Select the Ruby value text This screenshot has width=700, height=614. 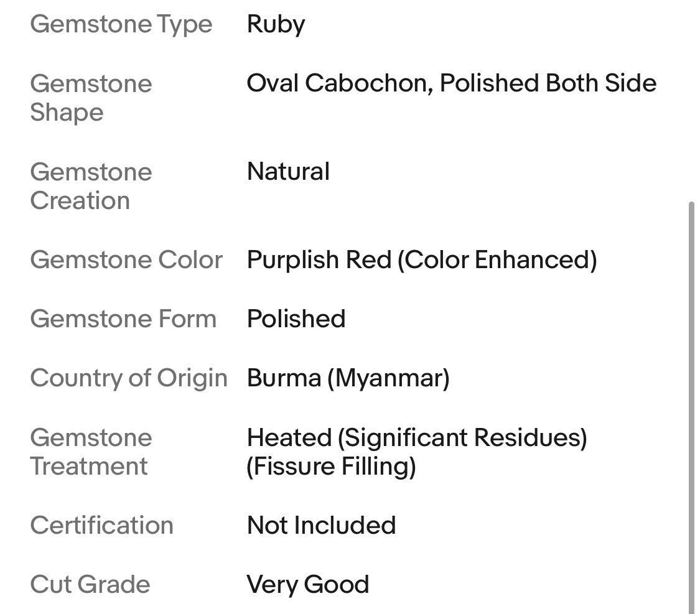276,24
